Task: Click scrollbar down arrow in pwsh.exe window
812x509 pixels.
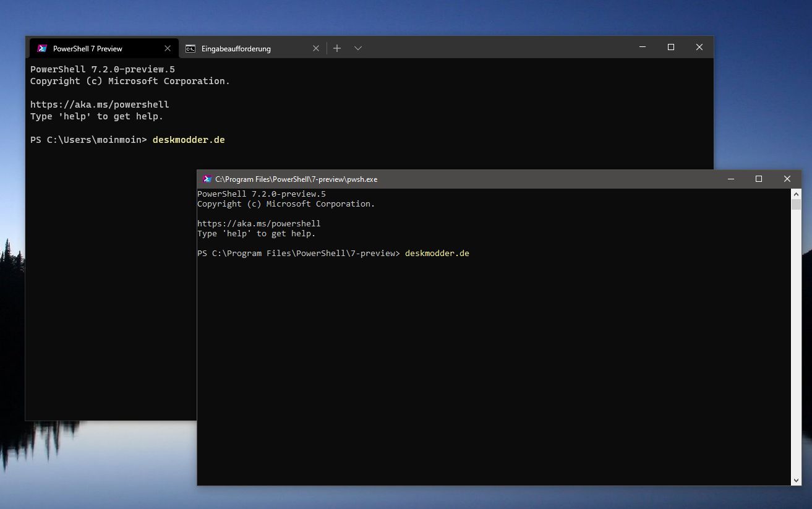Action: pos(796,481)
